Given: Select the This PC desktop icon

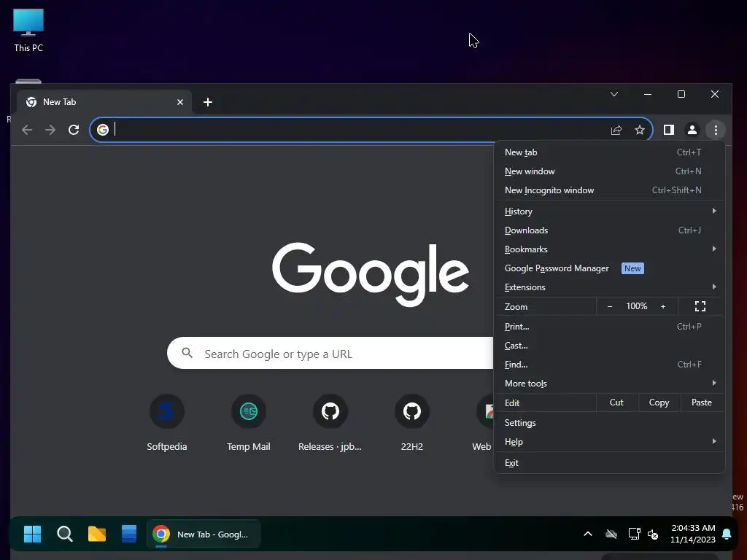Looking at the screenshot, I should 28,30.
